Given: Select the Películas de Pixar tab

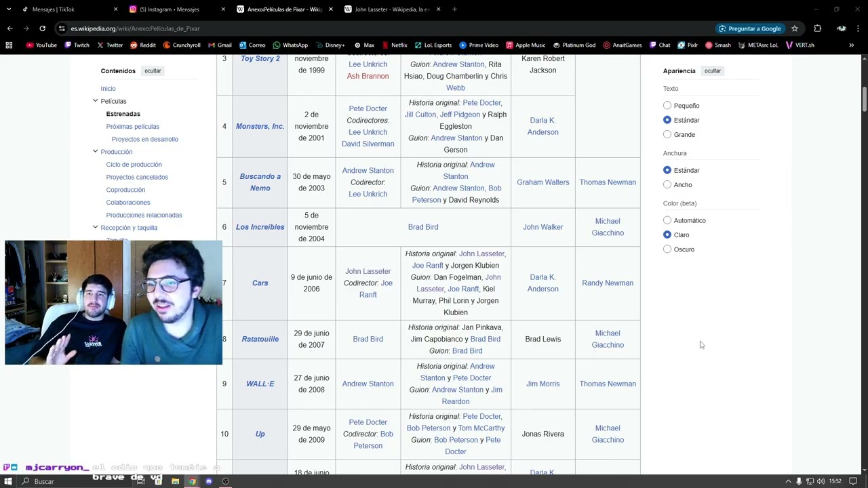Looking at the screenshot, I should [x=284, y=9].
